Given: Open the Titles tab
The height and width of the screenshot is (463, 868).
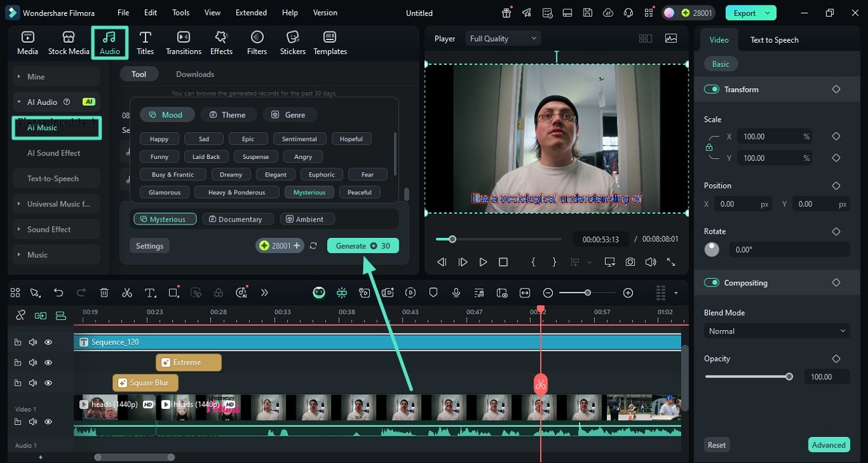Looking at the screenshot, I should click(145, 43).
